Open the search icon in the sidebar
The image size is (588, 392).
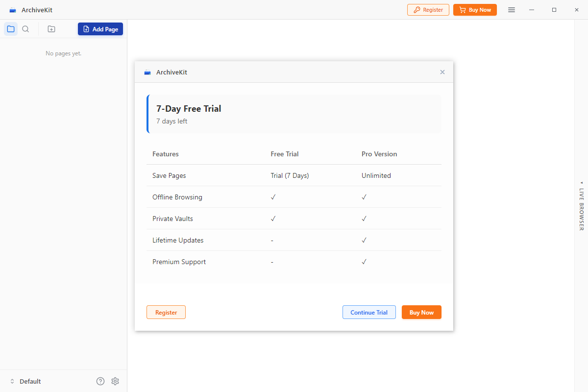pyautogui.click(x=25, y=29)
